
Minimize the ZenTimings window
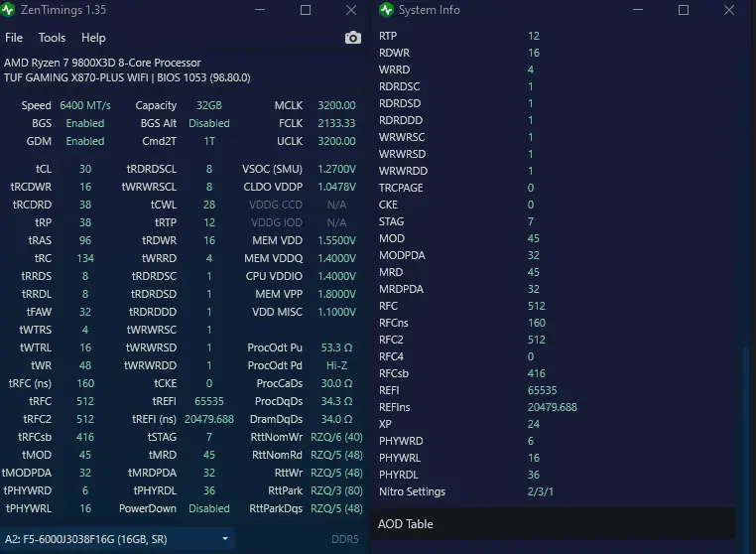click(x=260, y=10)
